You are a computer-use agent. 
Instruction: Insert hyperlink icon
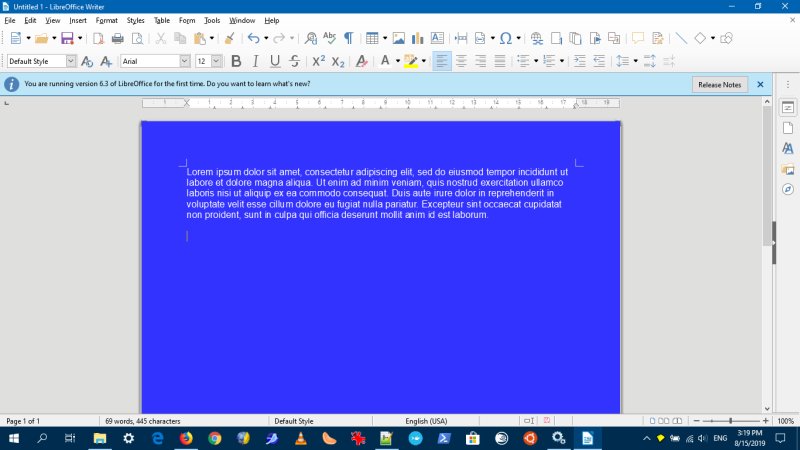point(536,38)
